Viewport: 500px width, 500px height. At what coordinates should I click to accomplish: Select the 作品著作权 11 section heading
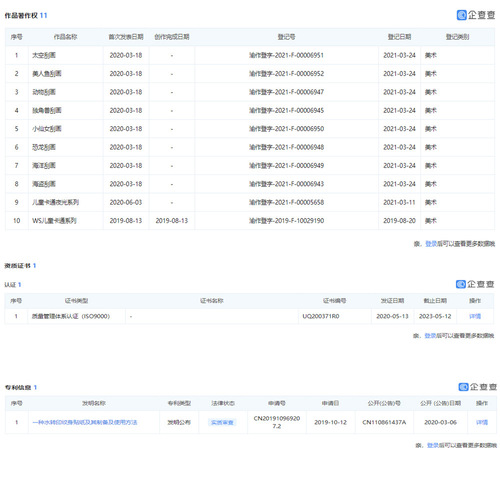(26, 15)
